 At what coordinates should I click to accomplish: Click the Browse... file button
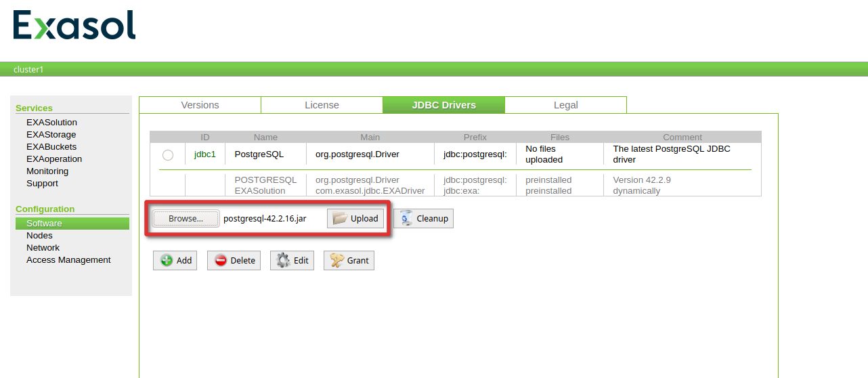[x=186, y=218]
